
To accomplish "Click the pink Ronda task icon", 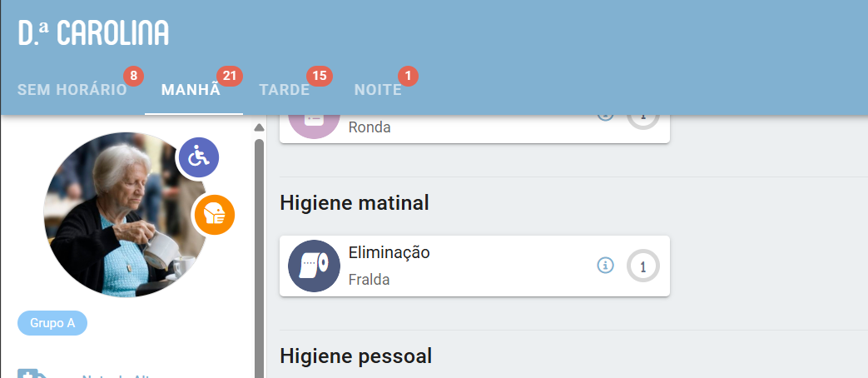I will 314,123.
